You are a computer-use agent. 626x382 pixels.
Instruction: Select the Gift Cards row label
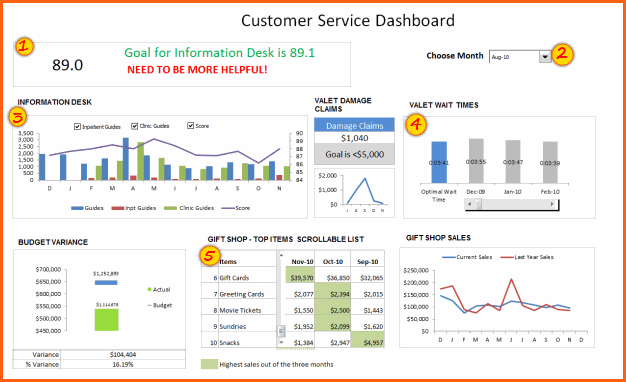[x=234, y=278]
